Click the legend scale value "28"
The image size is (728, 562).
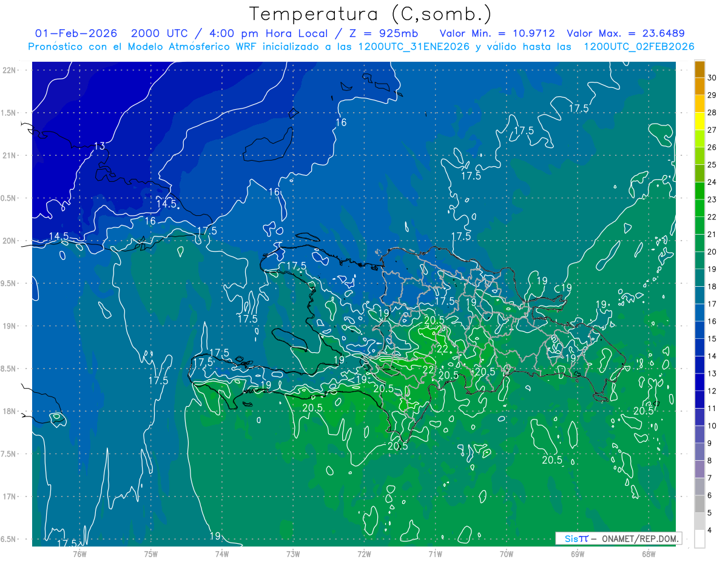click(x=712, y=112)
